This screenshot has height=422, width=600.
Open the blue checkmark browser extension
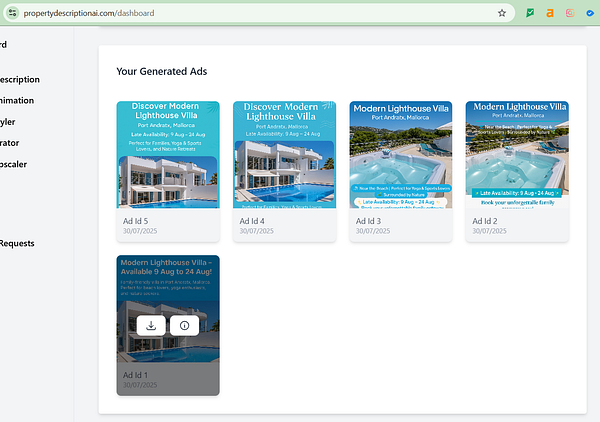(590, 13)
